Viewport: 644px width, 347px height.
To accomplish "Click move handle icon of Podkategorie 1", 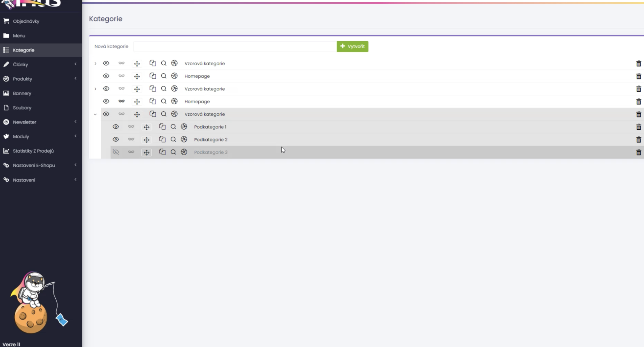I will click(147, 127).
